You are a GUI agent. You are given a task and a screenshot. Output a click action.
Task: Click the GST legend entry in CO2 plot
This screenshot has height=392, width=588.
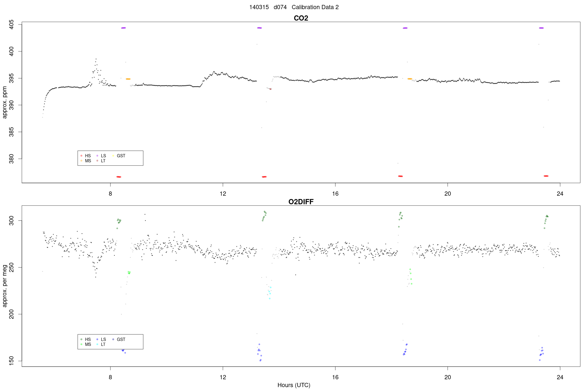pyautogui.click(x=119, y=156)
